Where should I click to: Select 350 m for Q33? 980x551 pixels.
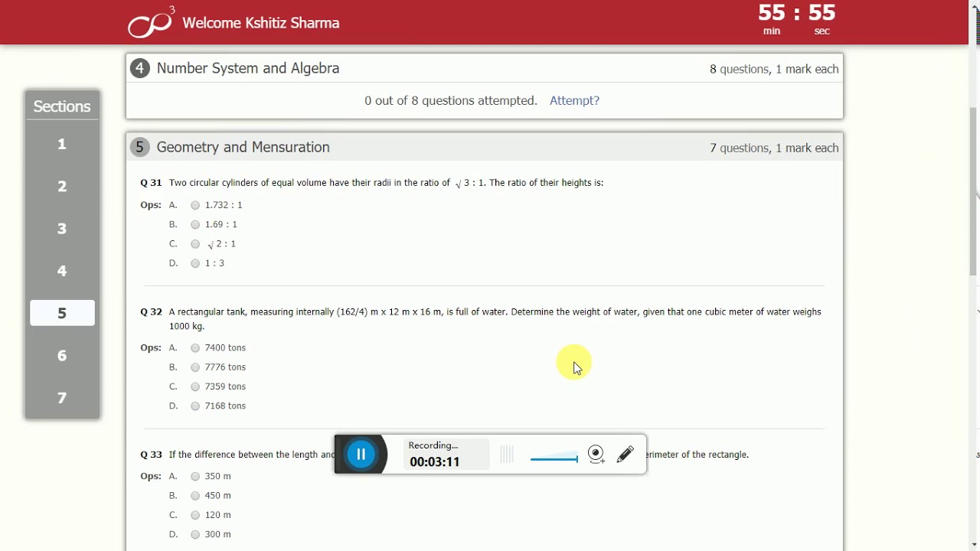tap(195, 477)
